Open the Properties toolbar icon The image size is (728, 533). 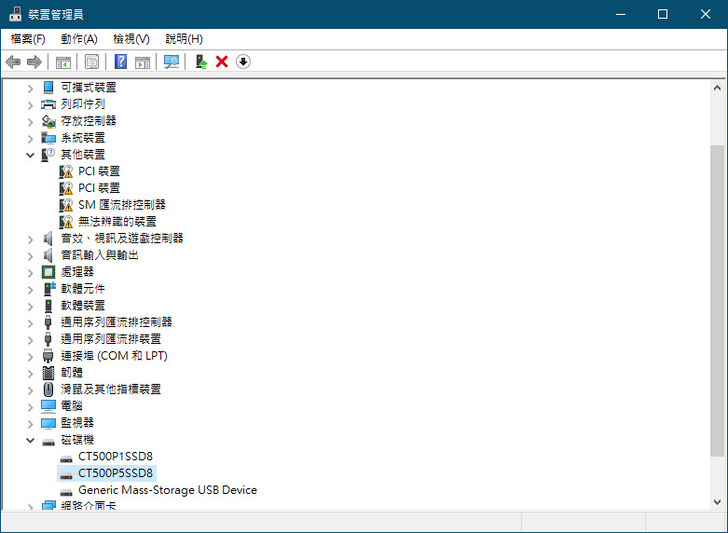coord(91,62)
